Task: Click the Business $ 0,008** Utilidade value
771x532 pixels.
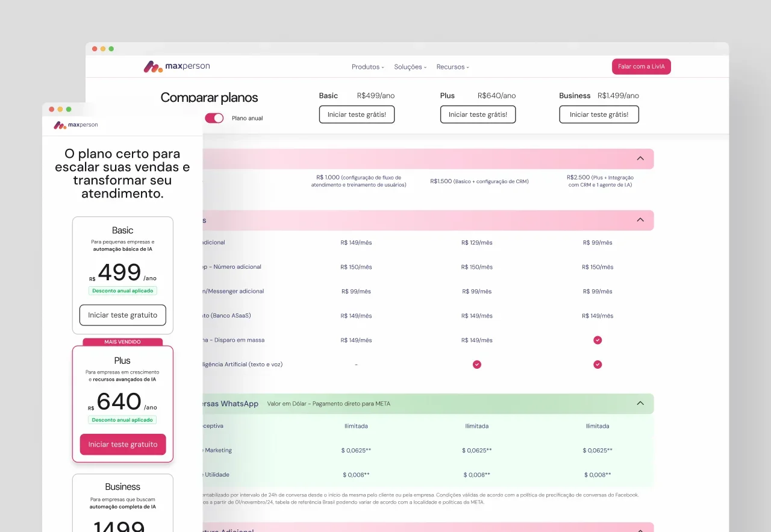Action: 598,475
